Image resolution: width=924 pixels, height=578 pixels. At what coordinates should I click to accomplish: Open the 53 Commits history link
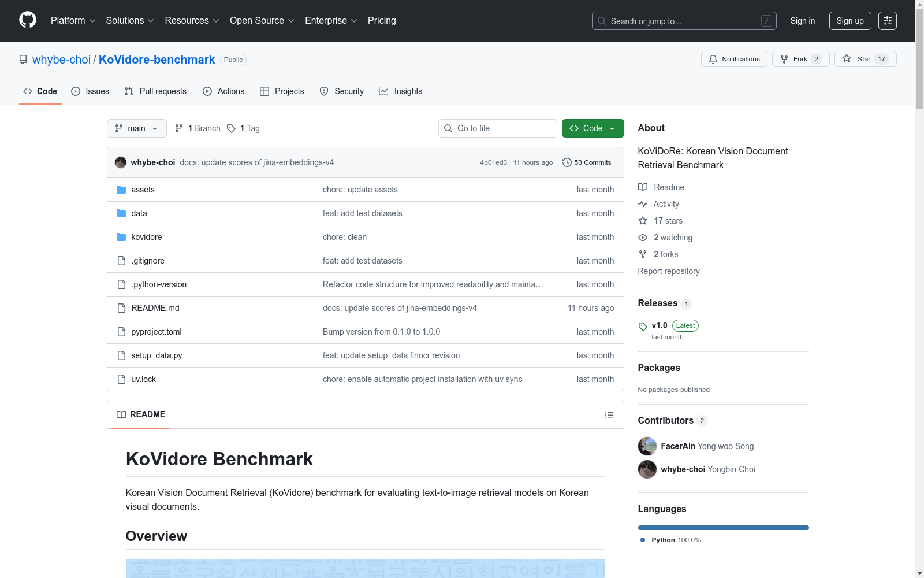pos(587,162)
